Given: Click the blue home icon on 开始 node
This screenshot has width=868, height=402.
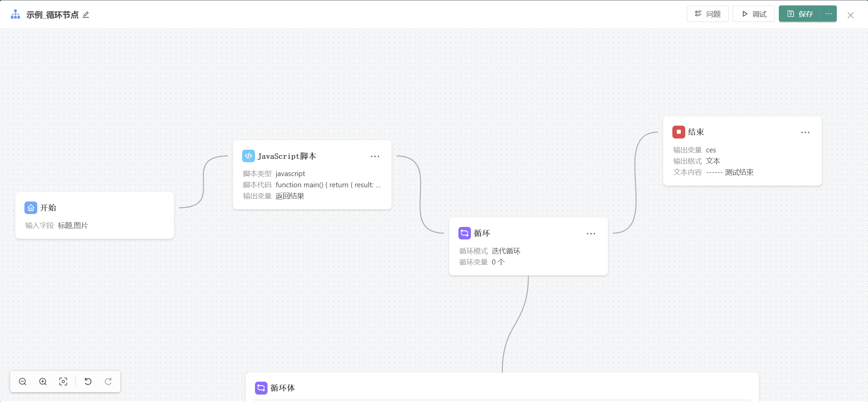Looking at the screenshot, I should pos(31,208).
